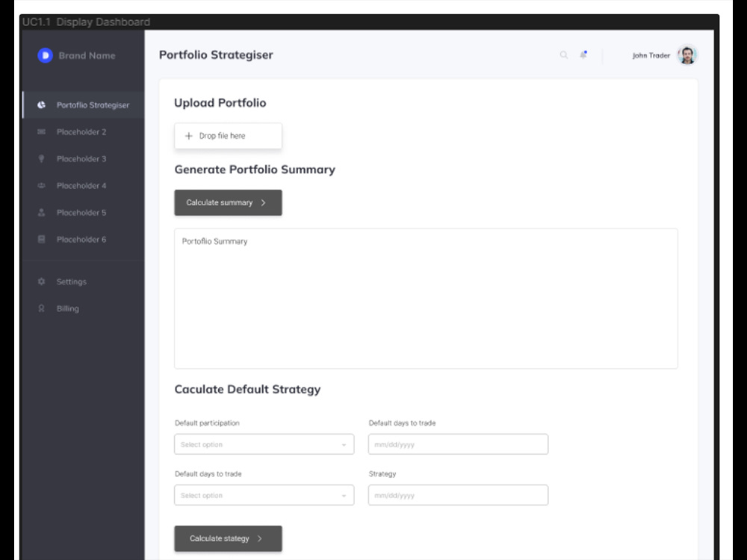This screenshot has width=747, height=560.
Task: Click the chevron arrow on Calculate summary
Action: 263,202
